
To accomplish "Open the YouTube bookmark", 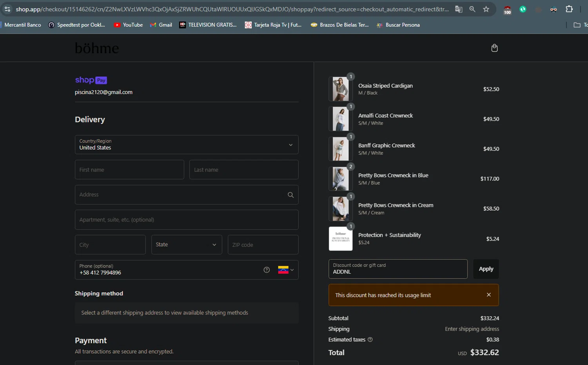I will tap(128, 25).
